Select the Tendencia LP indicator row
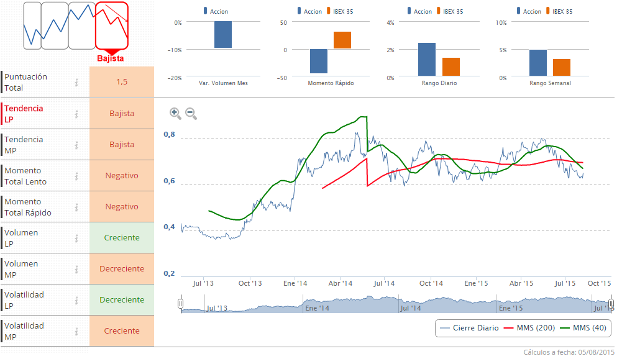This screenshot has width=622, height=364. 37,114
